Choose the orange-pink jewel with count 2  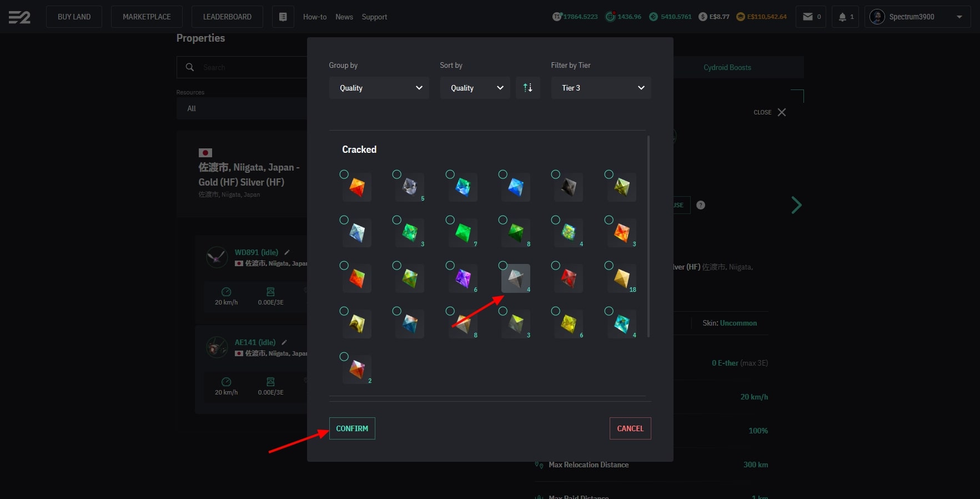coord(357,370)
